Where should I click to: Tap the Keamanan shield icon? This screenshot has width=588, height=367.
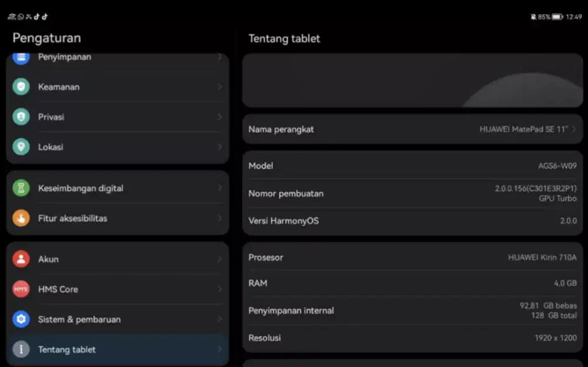[21, 86]
